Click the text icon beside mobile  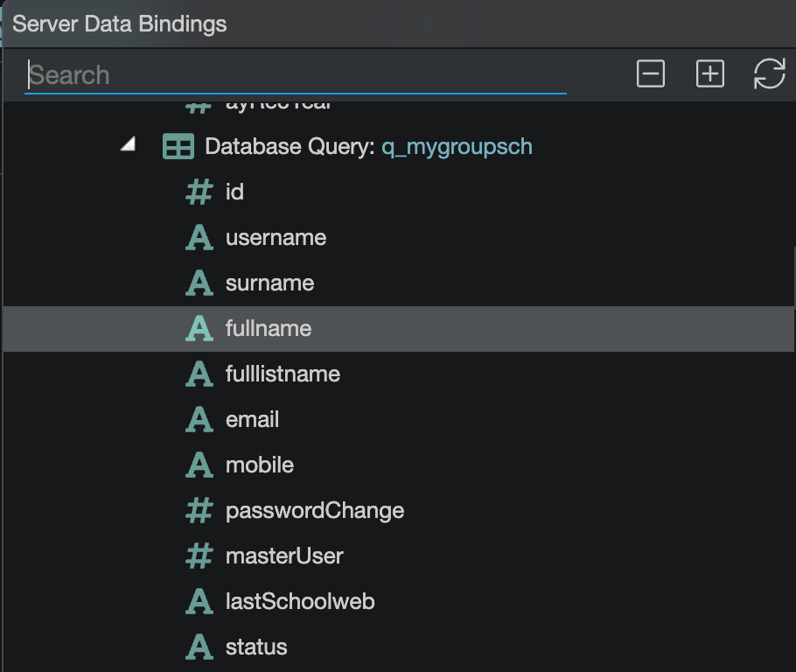pyautogui.click(x=199, y=465)
